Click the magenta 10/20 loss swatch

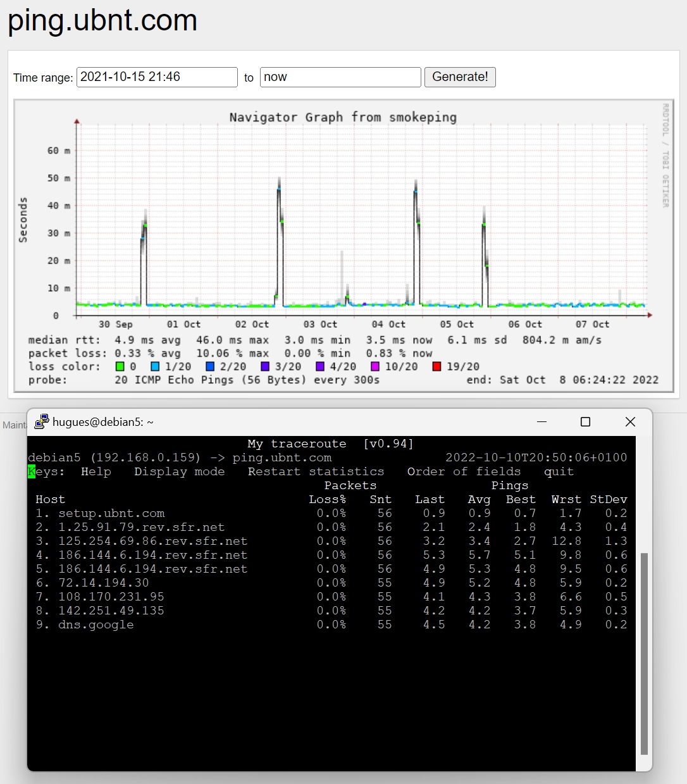coord(375,366)
